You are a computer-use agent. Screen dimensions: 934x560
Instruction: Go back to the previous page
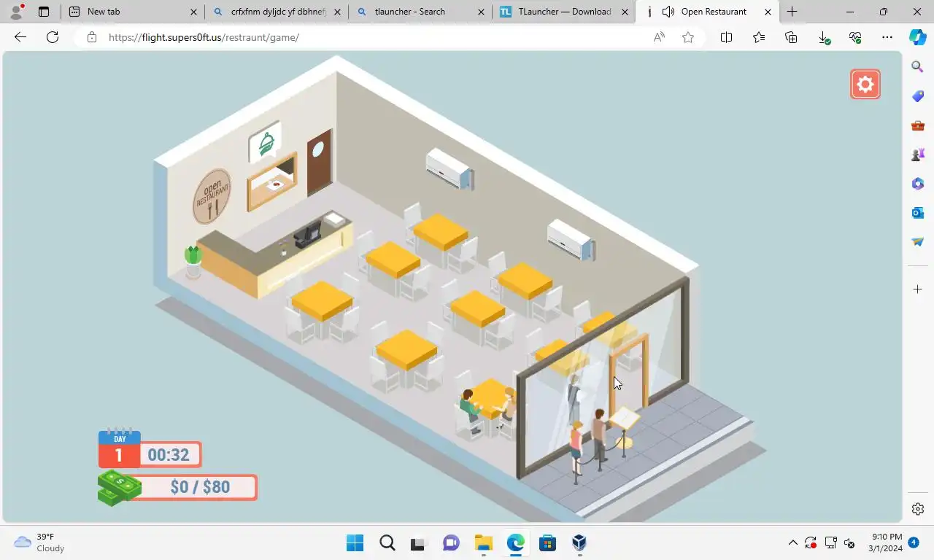tap(20, 37)
